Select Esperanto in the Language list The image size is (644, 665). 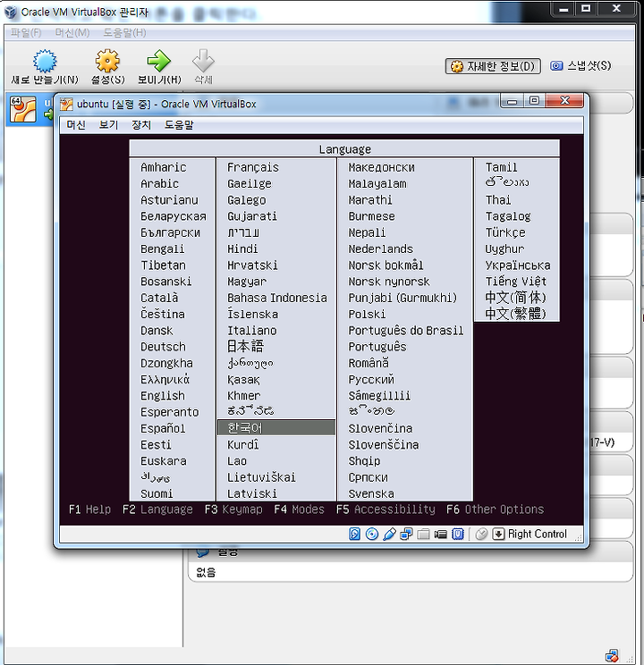click(x=169, y=412)
